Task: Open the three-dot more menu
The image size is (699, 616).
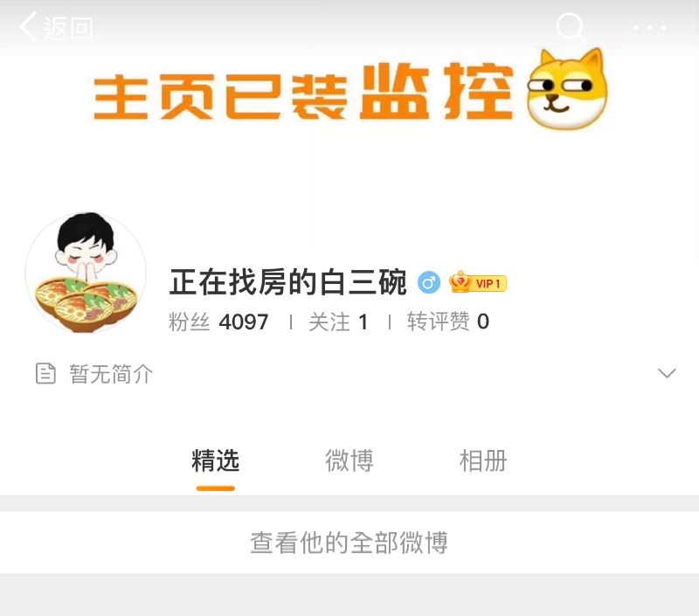Action: point(649,28)
